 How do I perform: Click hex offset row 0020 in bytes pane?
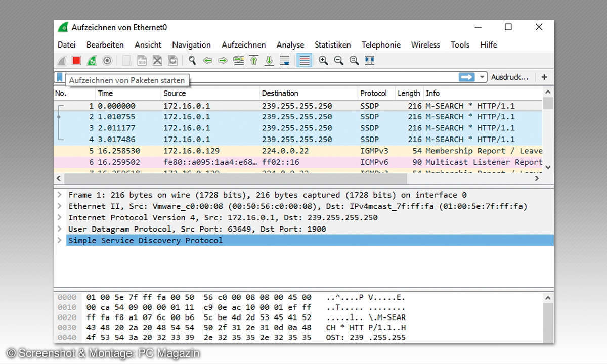click(67, 317)
